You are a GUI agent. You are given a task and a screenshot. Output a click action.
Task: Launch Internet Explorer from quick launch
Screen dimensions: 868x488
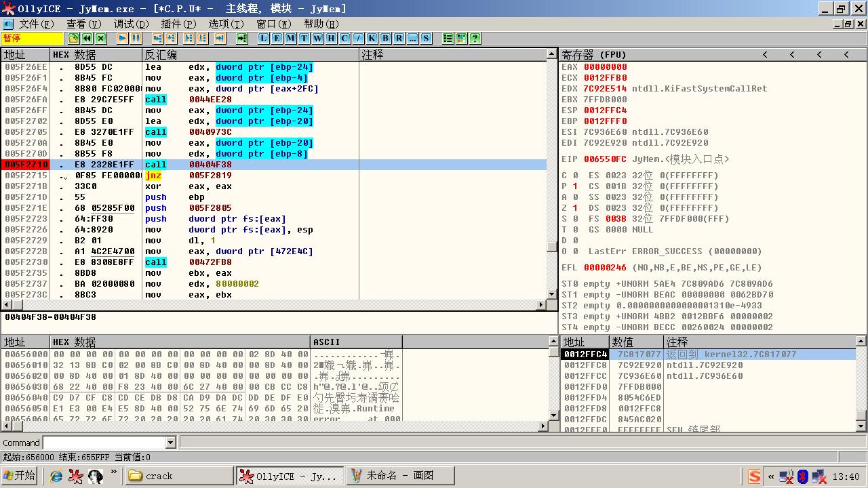pos(57,476)
